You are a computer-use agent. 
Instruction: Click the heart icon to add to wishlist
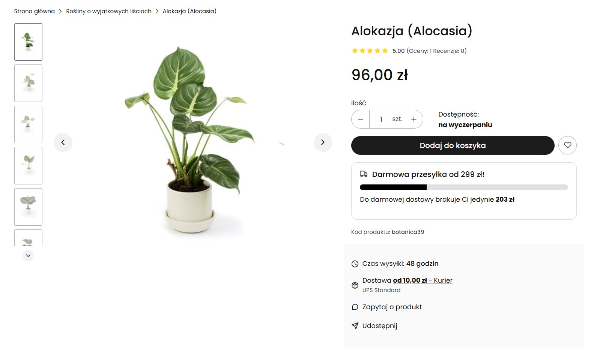(568, 145)
